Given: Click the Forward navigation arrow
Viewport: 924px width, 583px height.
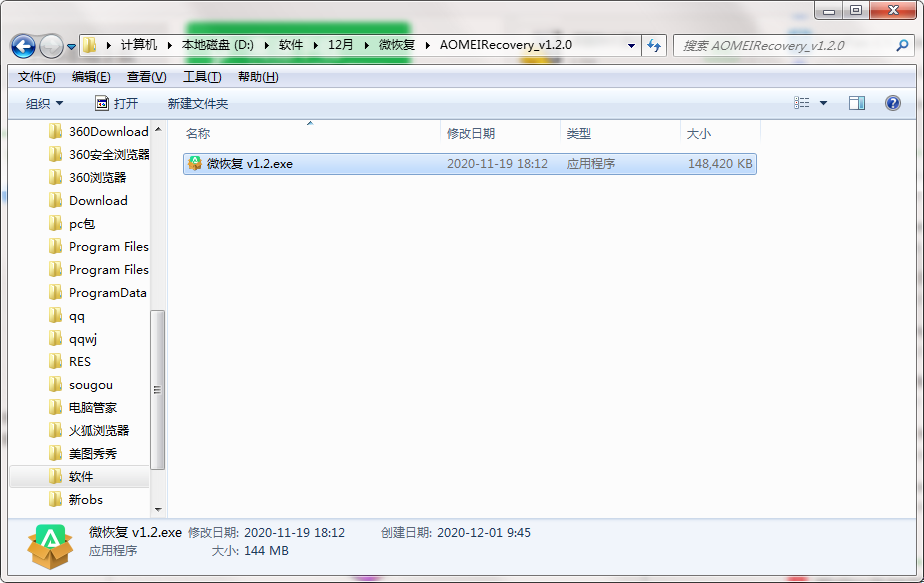Looking at the screenshot, I should point(51,46).
